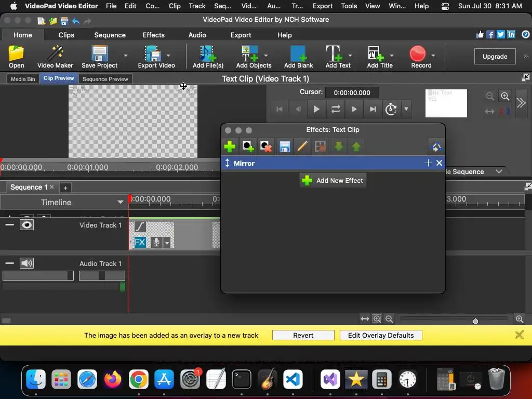Click the zoom out magnifier beside timeline slider
The width and height of the screenshot is (532, 399).
pos(389,319)
